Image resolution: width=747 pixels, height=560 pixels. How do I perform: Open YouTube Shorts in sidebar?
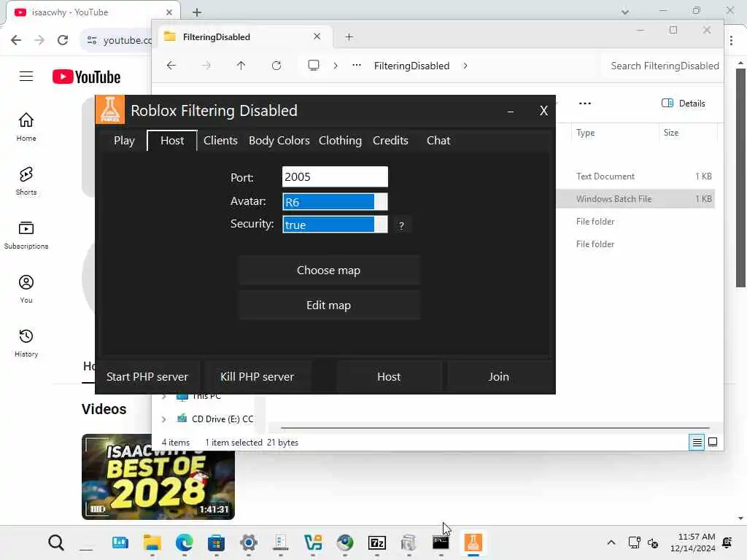[x=26, y=181]
